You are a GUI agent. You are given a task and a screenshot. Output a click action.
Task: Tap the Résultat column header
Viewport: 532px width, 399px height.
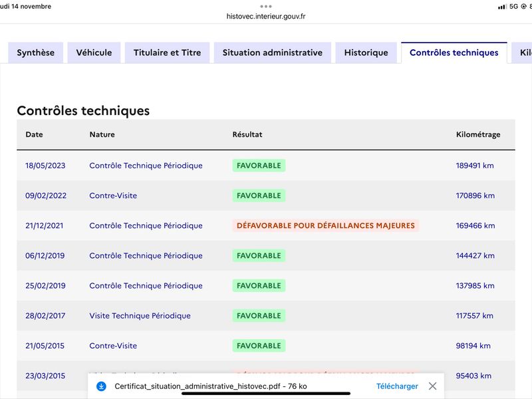tap(247, 134)
